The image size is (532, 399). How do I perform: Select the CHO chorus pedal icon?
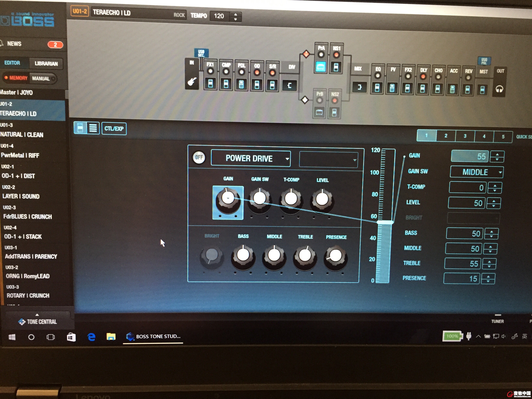(x=438, y=89)
